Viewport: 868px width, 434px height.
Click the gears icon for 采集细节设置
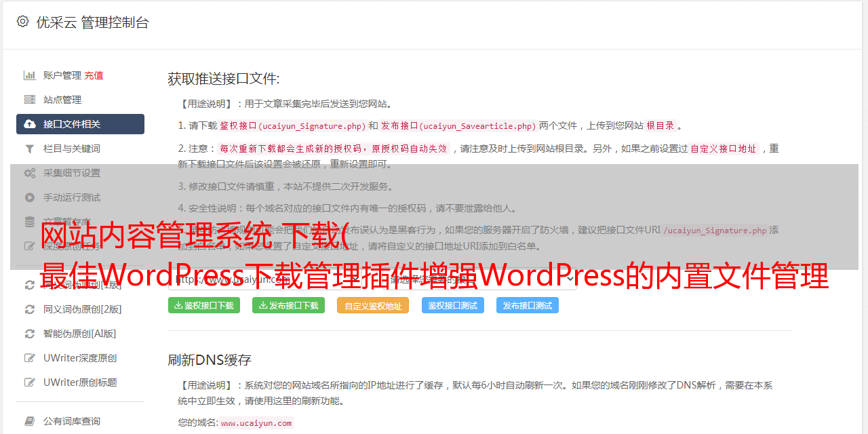(x=30, y=173)
